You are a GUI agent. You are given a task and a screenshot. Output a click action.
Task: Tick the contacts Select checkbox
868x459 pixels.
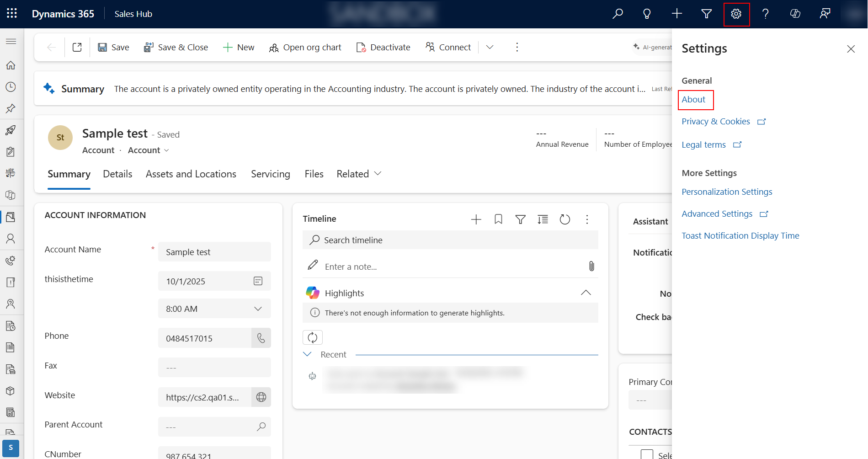[647, 455]
